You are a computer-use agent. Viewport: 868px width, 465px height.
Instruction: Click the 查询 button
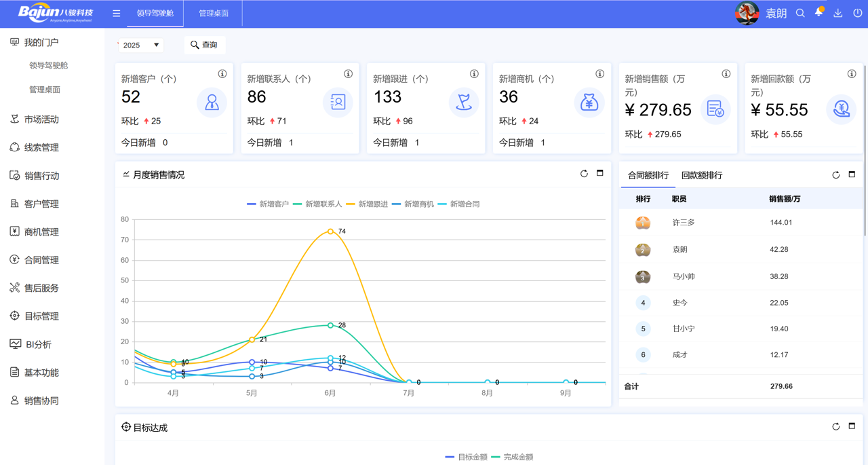click(x=204, y=45)
